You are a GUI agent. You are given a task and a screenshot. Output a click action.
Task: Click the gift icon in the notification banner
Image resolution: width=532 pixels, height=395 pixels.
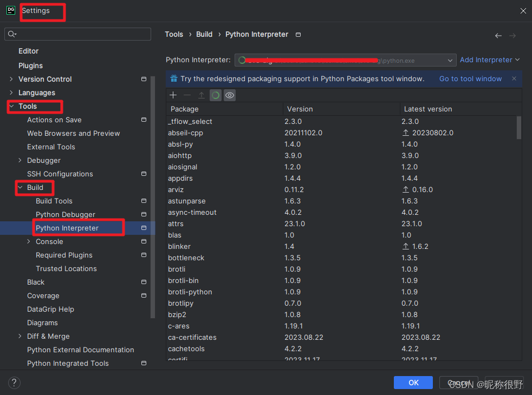pos(174,78)
